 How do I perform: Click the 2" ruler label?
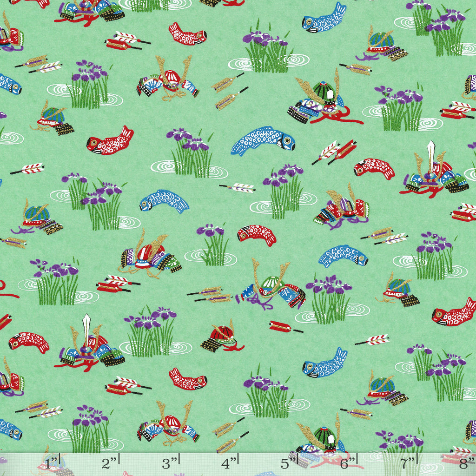click(x=111, y=463)
